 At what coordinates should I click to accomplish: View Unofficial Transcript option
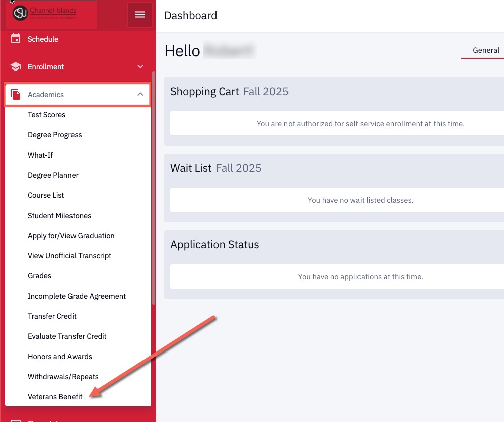[x=69, y=256]
